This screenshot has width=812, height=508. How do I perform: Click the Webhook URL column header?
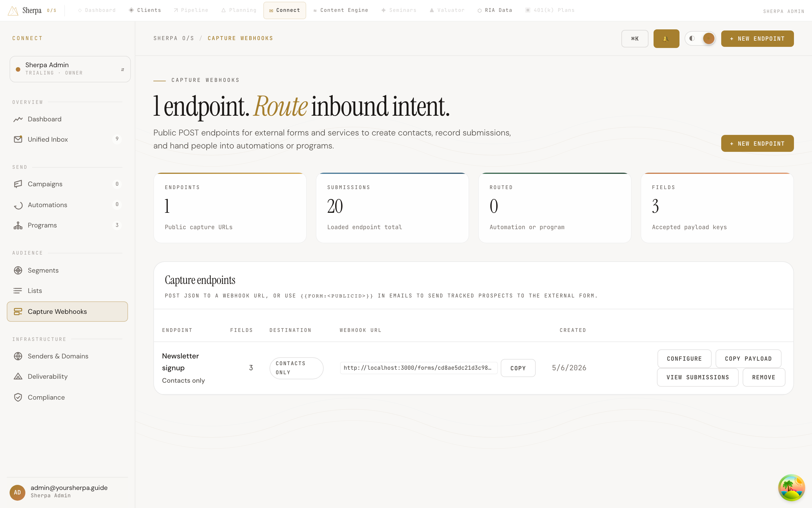click(x=360, y=330)
